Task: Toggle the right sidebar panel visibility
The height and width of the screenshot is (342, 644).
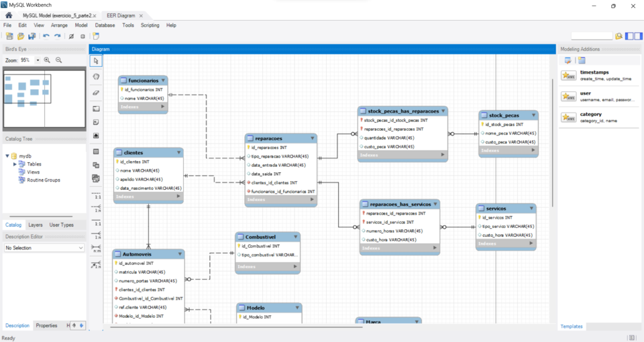Action: [x=638, y=36]
